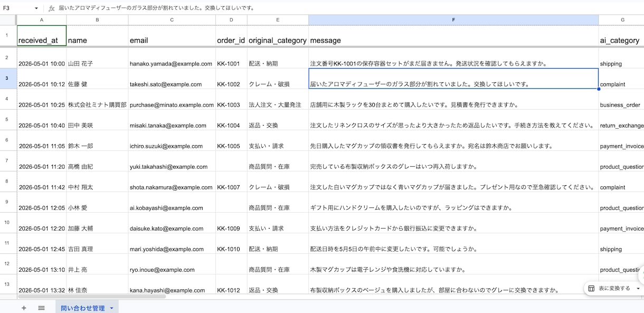Select column B header

[x=97, y=20]
